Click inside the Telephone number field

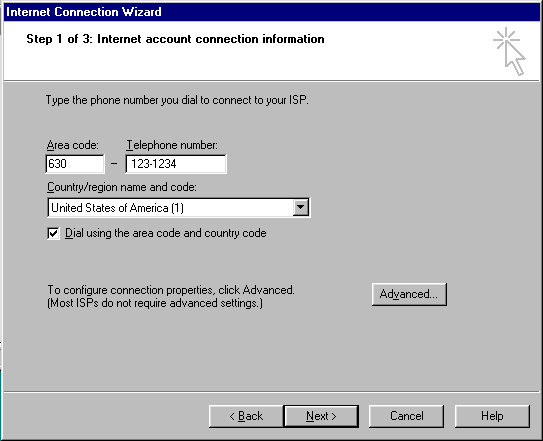pyautogui.click(x=176, y=164)
